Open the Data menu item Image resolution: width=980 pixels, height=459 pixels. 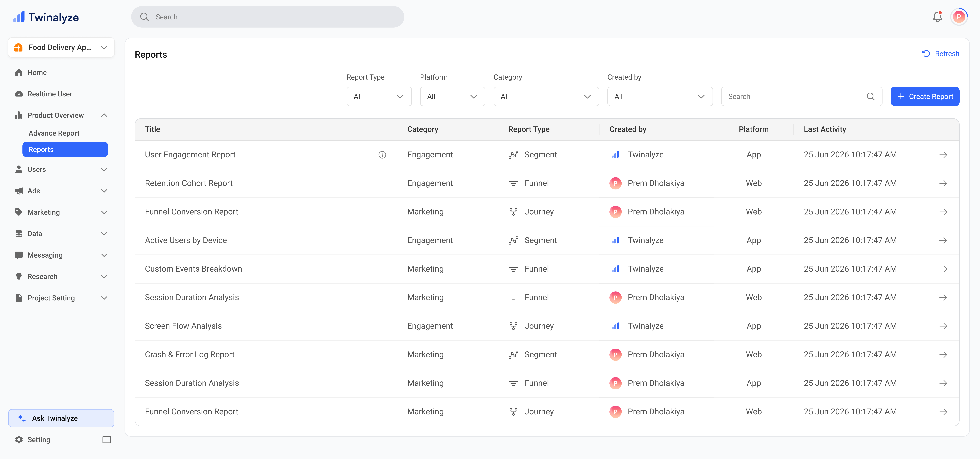35,234
